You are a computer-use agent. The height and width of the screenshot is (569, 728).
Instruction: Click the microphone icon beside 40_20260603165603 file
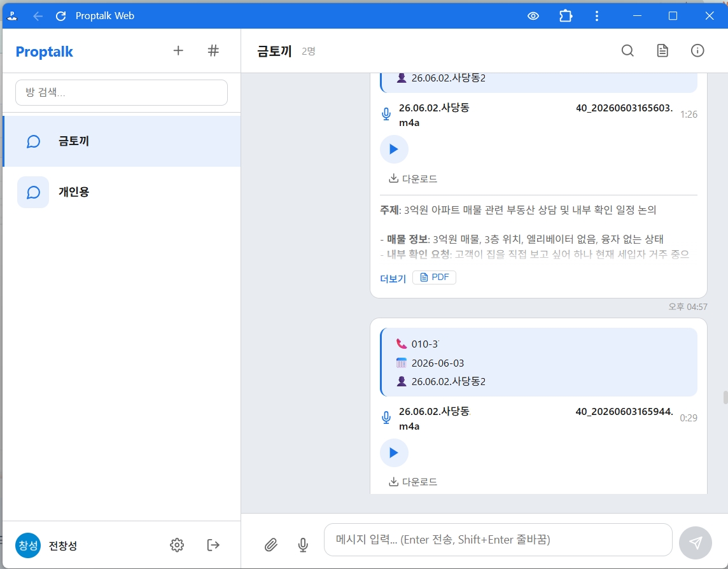[386, 115]
